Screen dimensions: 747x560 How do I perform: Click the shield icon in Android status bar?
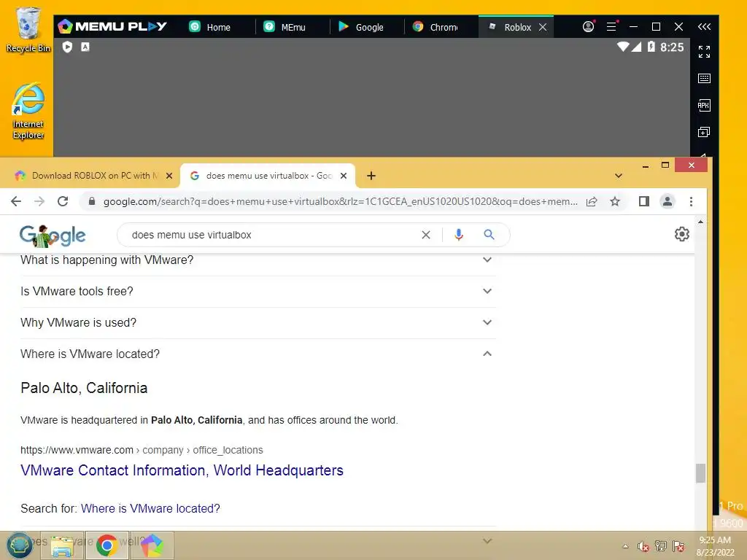coord(67,47)
